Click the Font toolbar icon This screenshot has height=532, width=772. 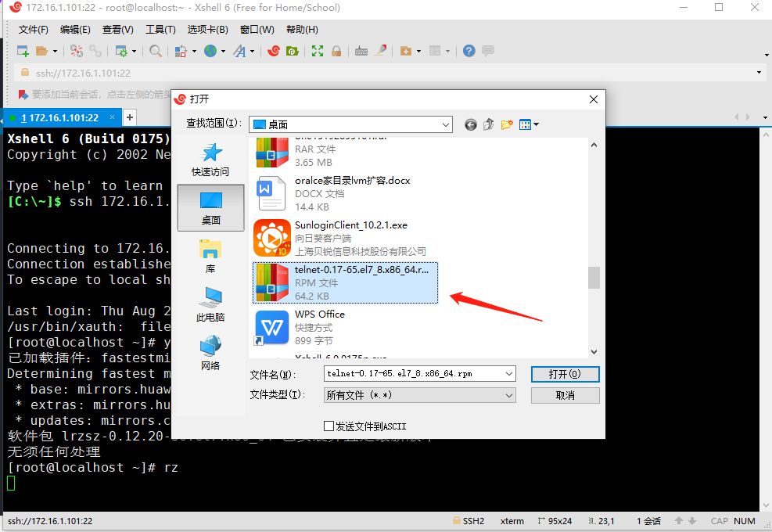(x=240, y=51)
